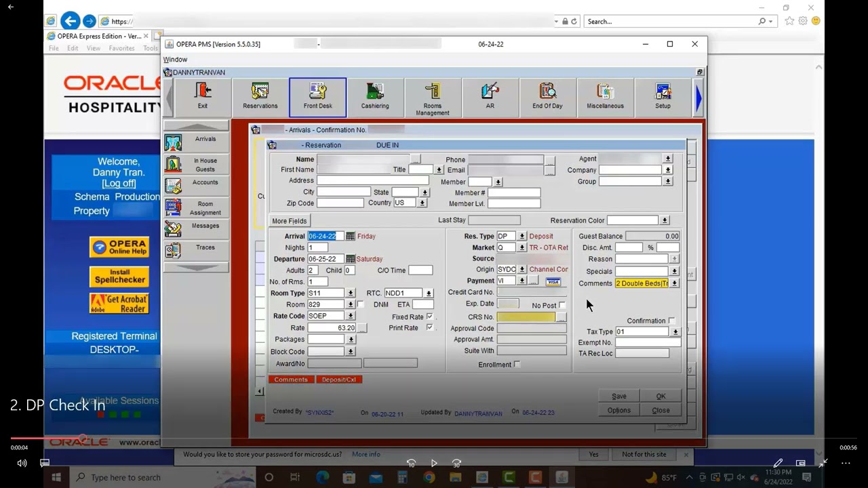Click the Deposit/Cxl button

pyautogui.click(x=339, y=380)
